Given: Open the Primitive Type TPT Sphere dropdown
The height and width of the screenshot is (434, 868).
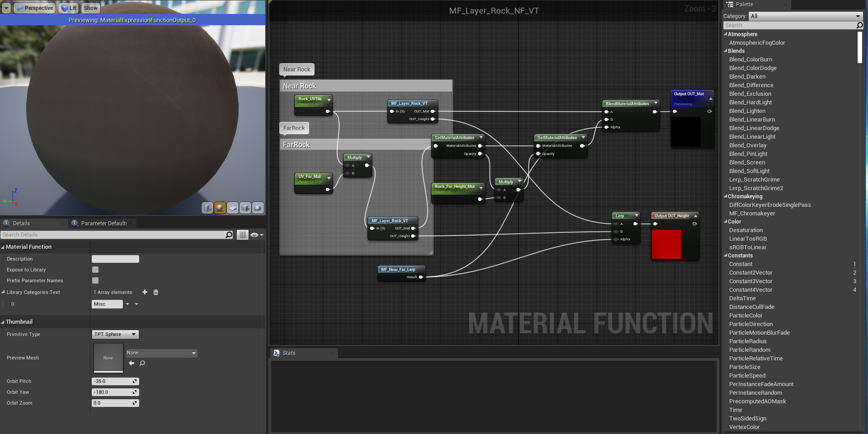Looking at the screenshot, I should pos(115,334).
